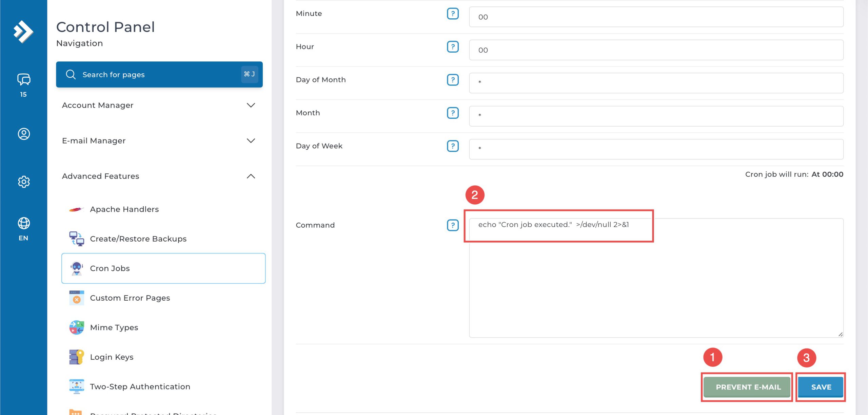Select Cron Jobs in navigation
The image size is (868, 415).
(163, 268)
